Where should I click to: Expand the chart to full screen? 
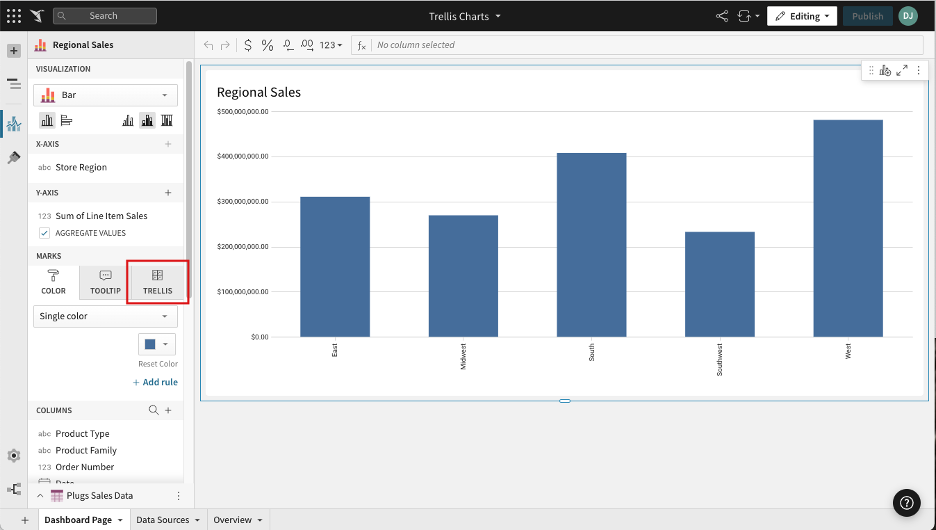[902, 70]
